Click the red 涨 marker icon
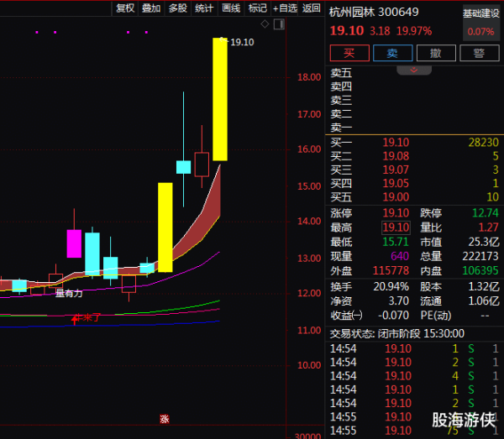 pos(165,419)
